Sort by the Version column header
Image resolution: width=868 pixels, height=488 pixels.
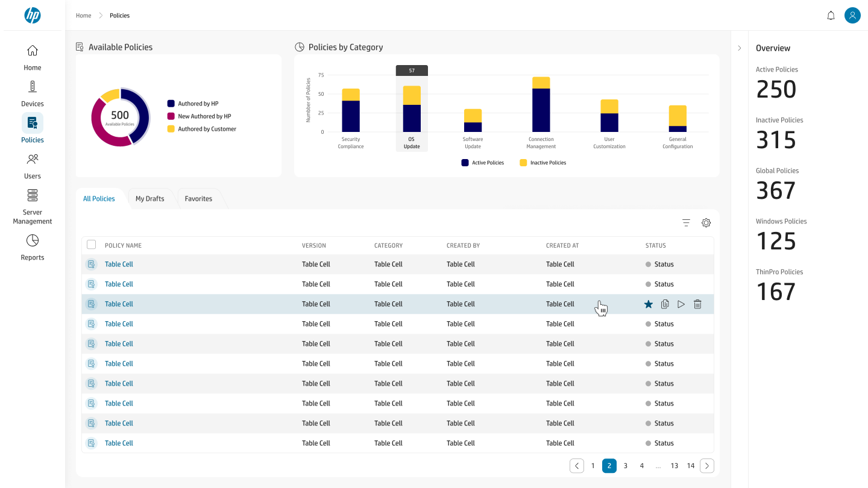(x=314, y=246)
